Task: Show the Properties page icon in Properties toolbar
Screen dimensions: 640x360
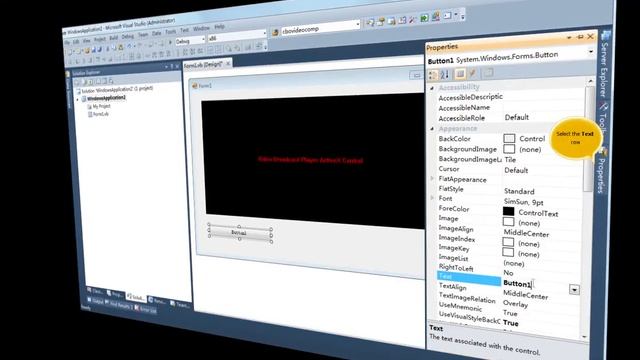Action: coord(460,74)
